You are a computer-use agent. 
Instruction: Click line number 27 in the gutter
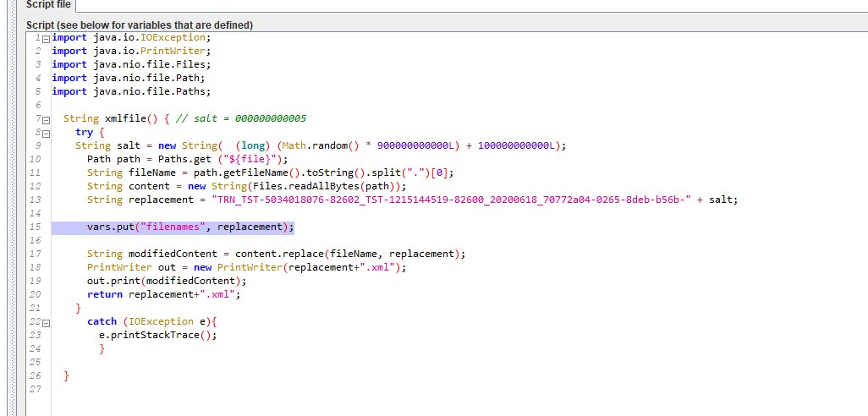tap(35, 389)
